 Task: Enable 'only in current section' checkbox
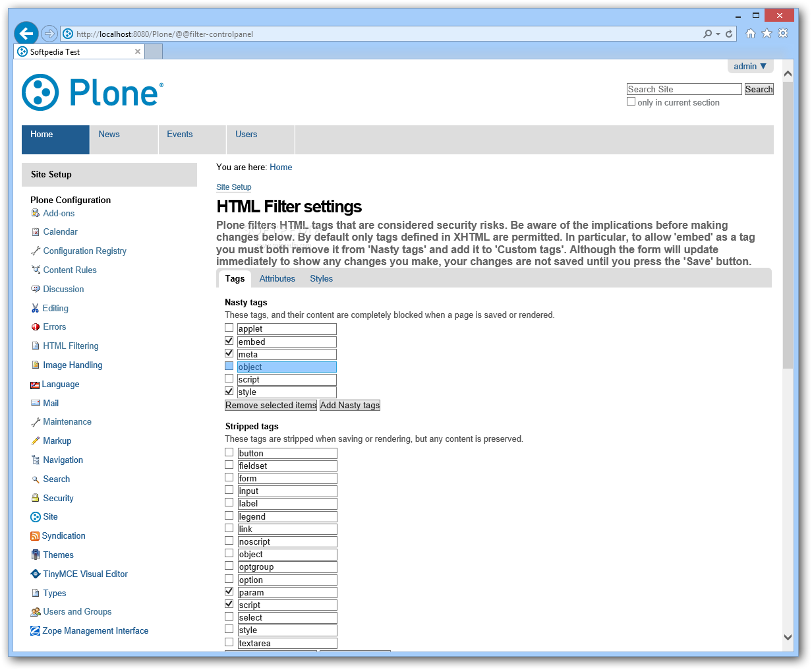(631, 102)
